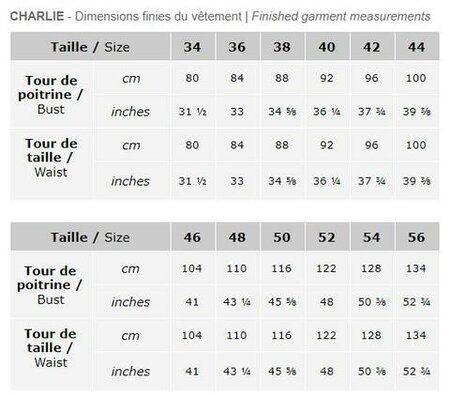Select the second table's Taille / Size header
This screenshot has width=450, height=397.
pos(90,237)
